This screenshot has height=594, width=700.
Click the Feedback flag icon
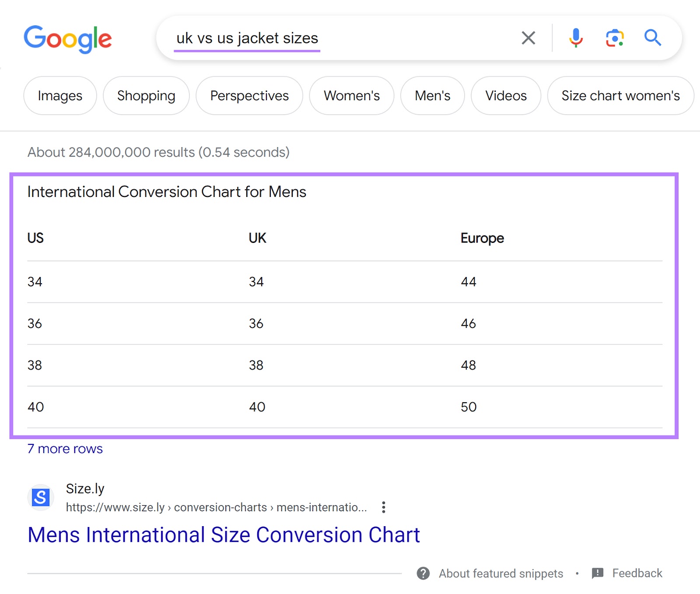tap(597, 573)
